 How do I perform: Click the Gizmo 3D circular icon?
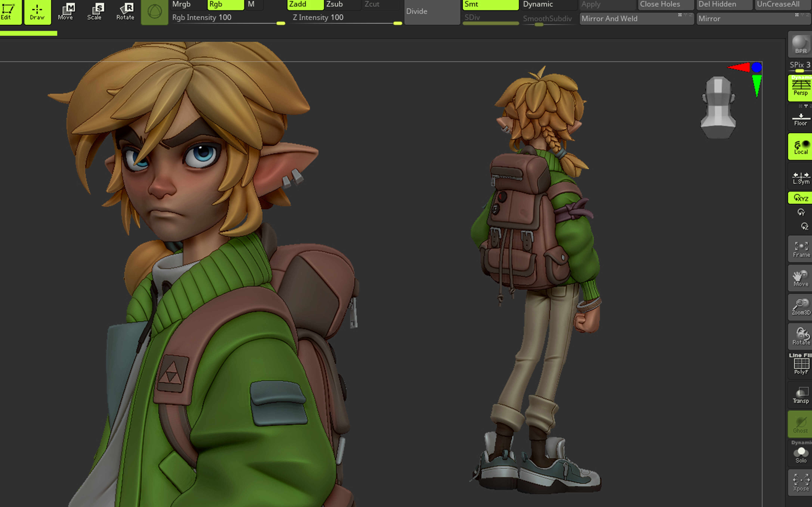pyautogui.click(x=154, y=12)
